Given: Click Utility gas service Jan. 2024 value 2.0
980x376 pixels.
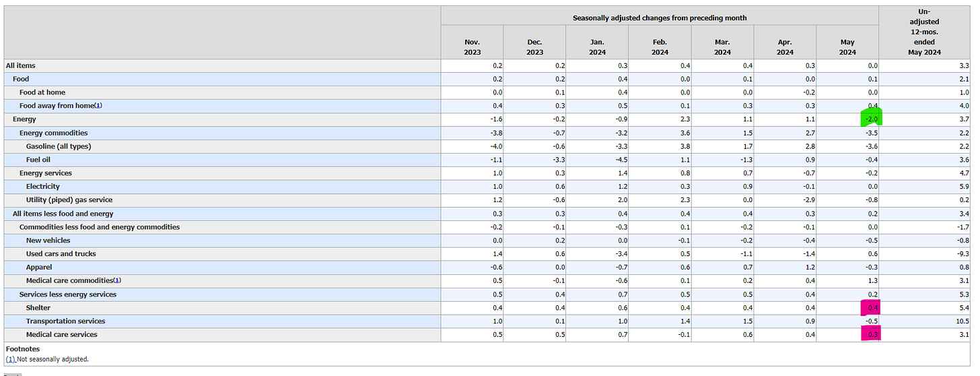Looking at the screenshot, I should [x=623, y=200].
